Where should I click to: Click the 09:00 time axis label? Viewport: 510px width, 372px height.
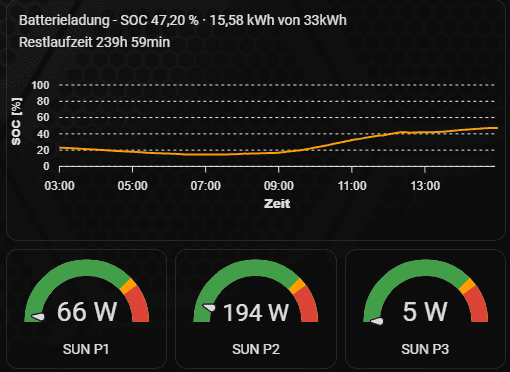click(x=279, y=186)
